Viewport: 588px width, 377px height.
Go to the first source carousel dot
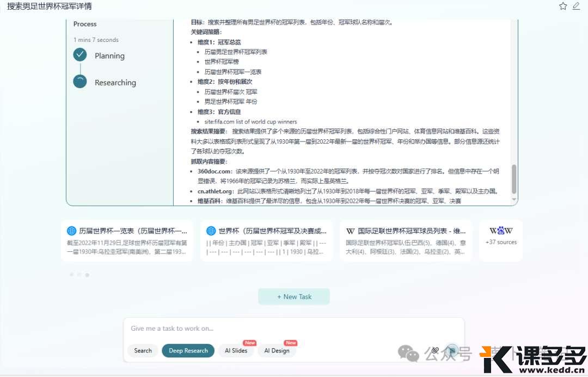pos(72,275)
